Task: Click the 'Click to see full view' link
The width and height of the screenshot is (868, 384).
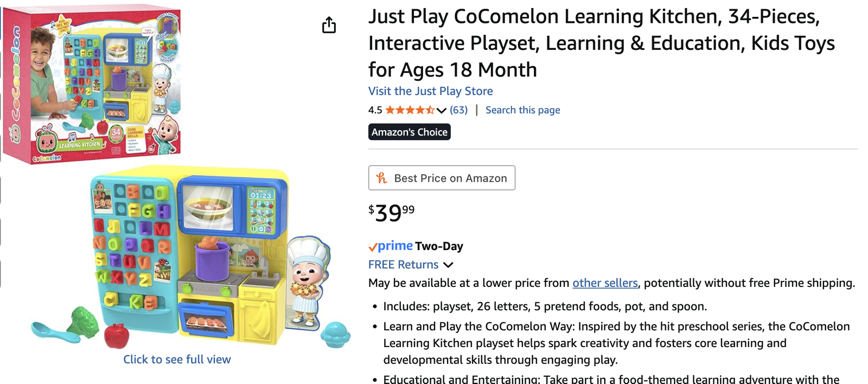Action: (x=177, y=359)
